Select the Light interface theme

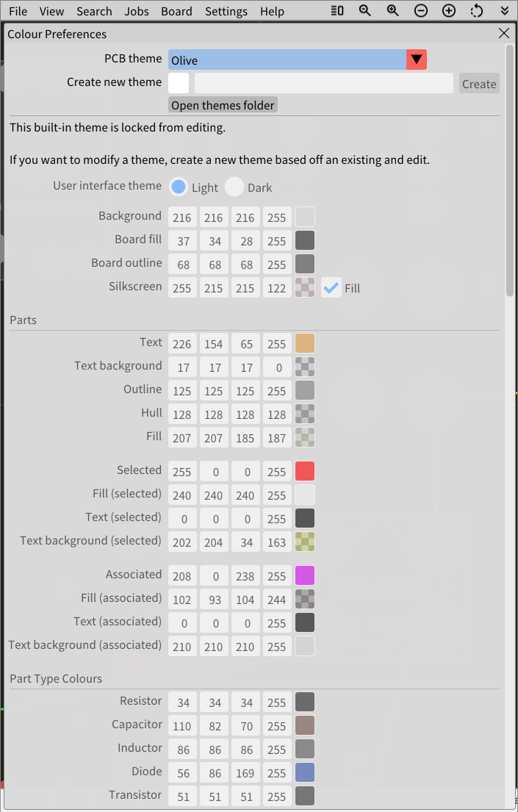point(178,187)
